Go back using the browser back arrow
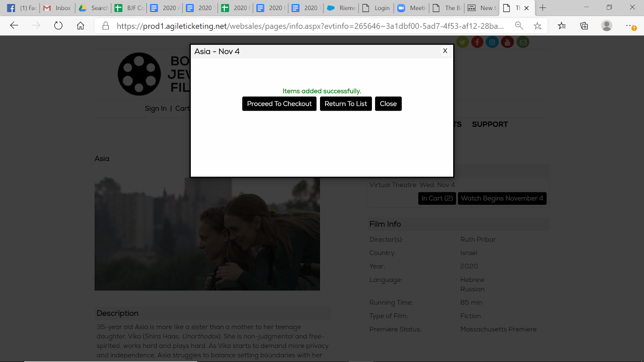This screenshot has width=644, height=362. (x=14, y=26)
